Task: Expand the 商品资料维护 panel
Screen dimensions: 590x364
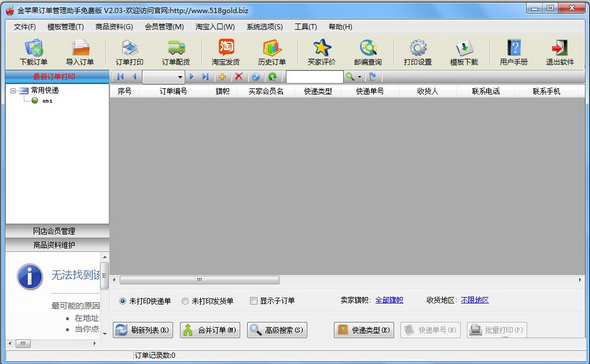Action: click(57, 245)
